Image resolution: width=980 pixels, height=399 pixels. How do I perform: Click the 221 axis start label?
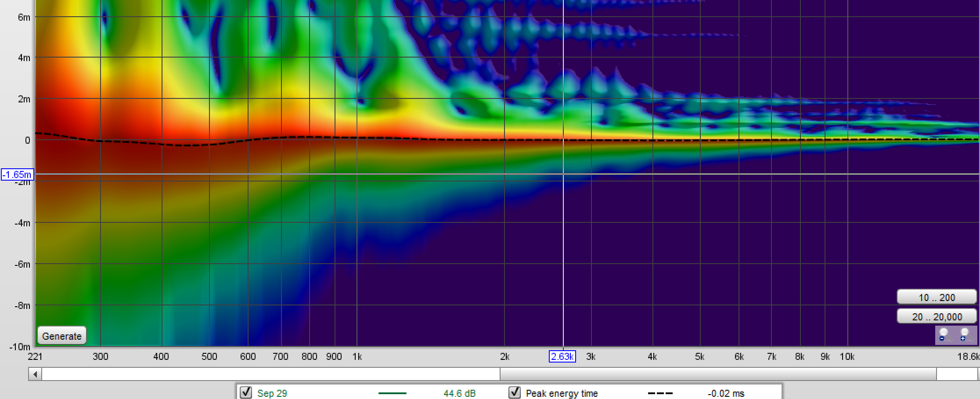point(35,356)
